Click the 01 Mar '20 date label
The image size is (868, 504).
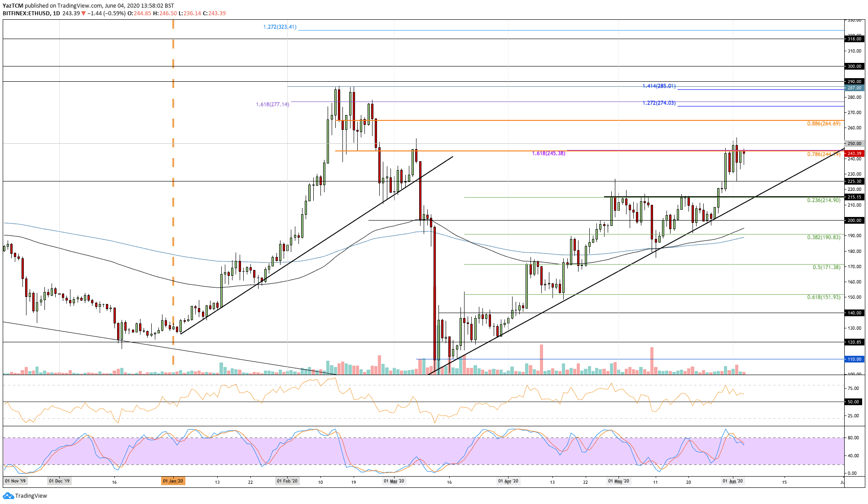point(394,481)
